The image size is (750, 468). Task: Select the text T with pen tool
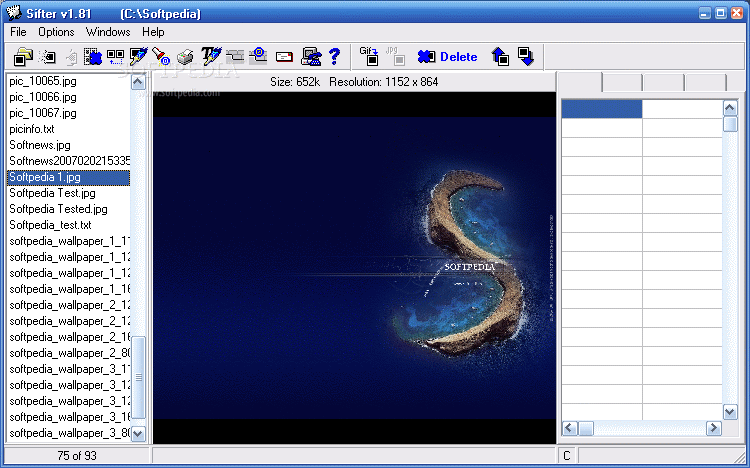tap(211, 57)
